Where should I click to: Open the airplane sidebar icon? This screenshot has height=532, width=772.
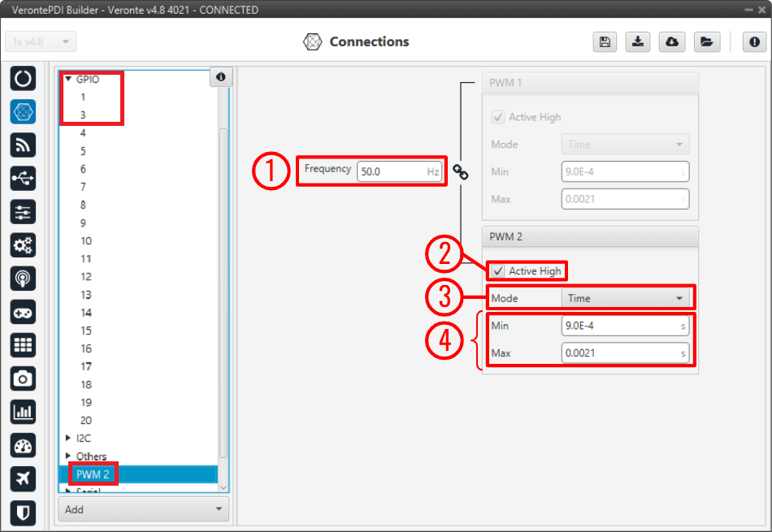click(x=23, y=478)
